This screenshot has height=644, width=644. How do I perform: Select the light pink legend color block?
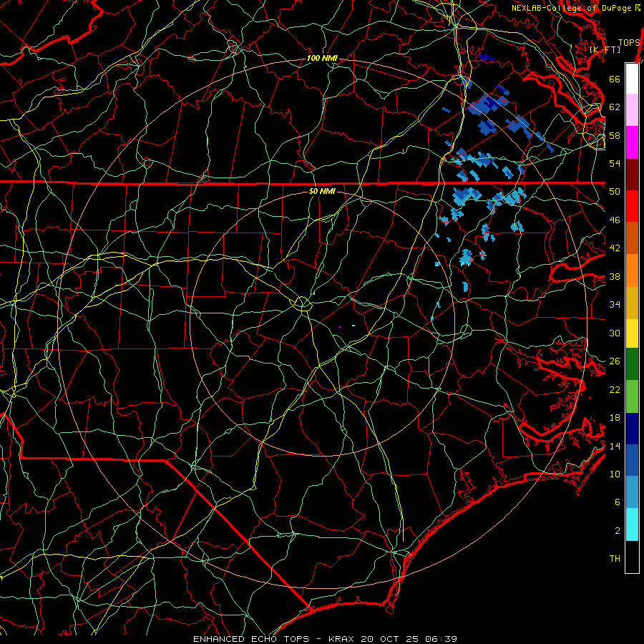tap(632, 109)
